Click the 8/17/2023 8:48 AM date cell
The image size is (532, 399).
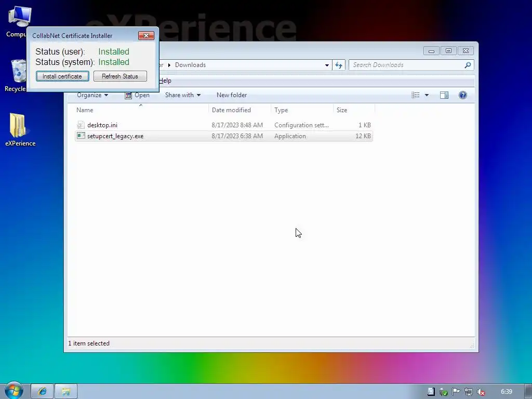(237, 125)
